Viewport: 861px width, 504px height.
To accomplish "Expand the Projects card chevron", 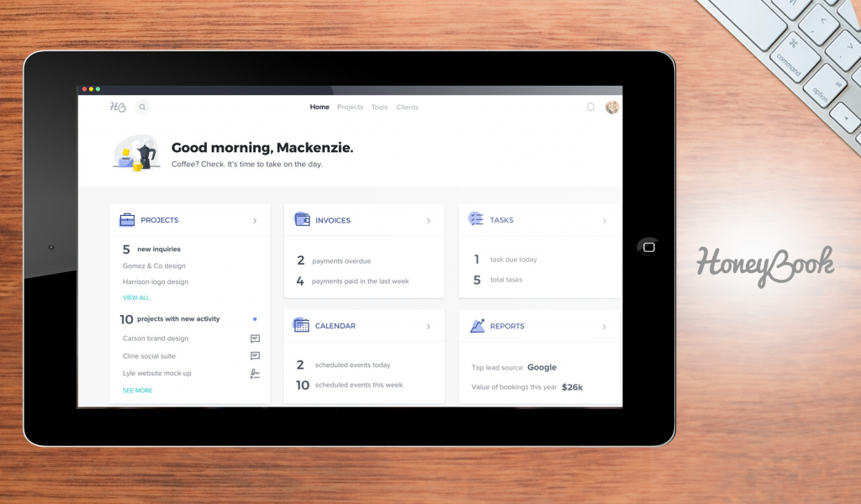I will 255,219.
